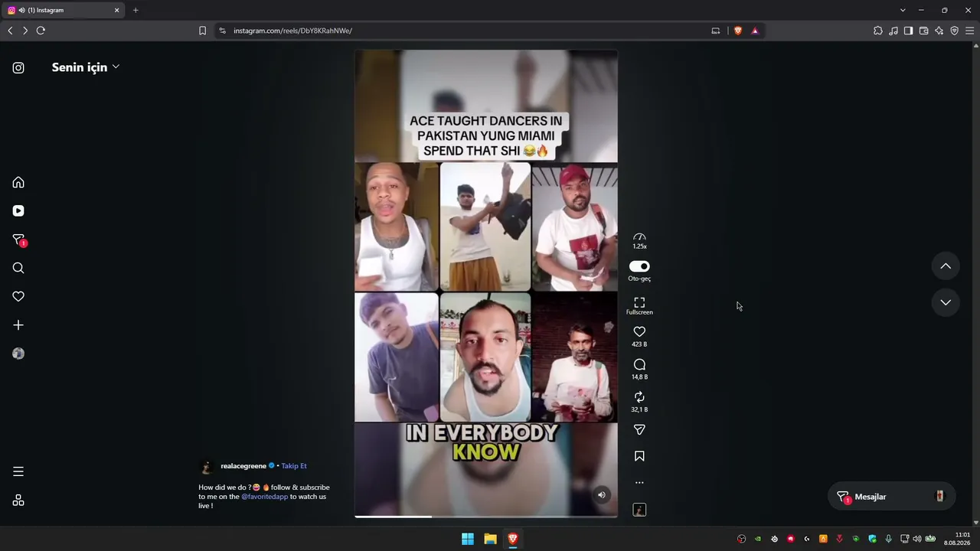Reload the page
Screen dimensions: 980x551
[x=41, y=31]
